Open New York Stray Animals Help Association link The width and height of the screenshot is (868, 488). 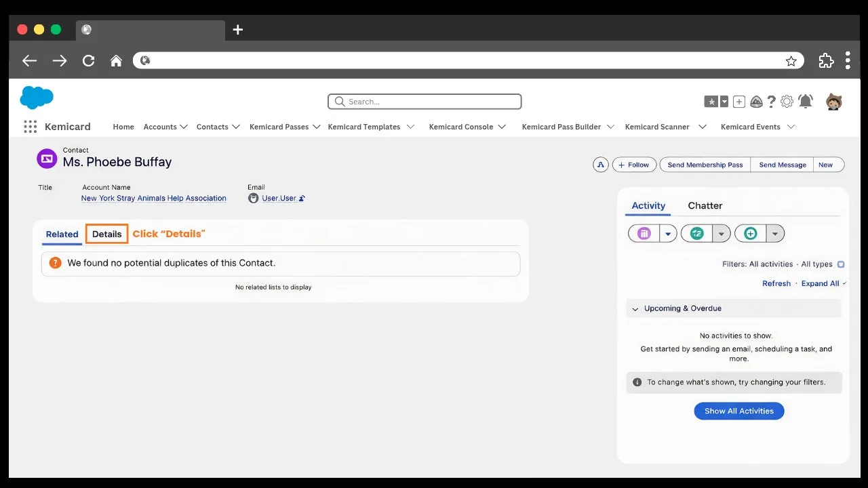pyautogui.click(x=154, y=199)
